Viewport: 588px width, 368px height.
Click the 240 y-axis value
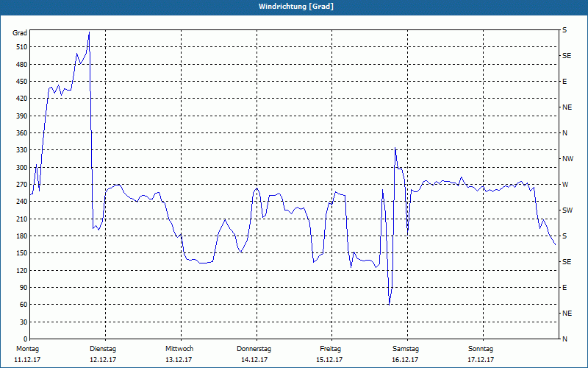tap(23, 202)
